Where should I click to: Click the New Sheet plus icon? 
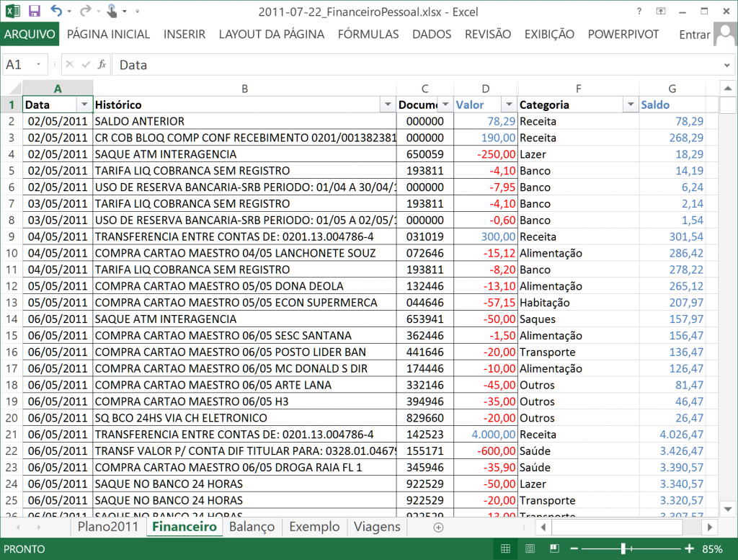[438, 528]
